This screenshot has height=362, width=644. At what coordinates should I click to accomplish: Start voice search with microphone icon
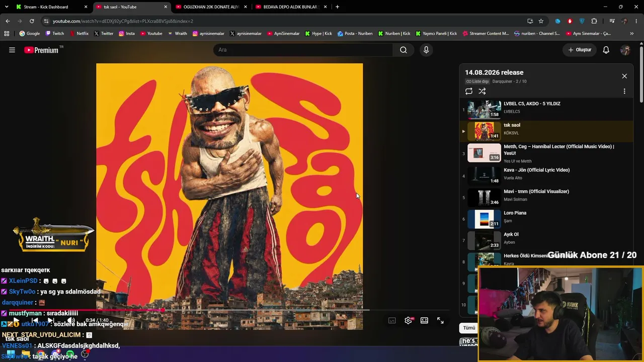[426, 50]
